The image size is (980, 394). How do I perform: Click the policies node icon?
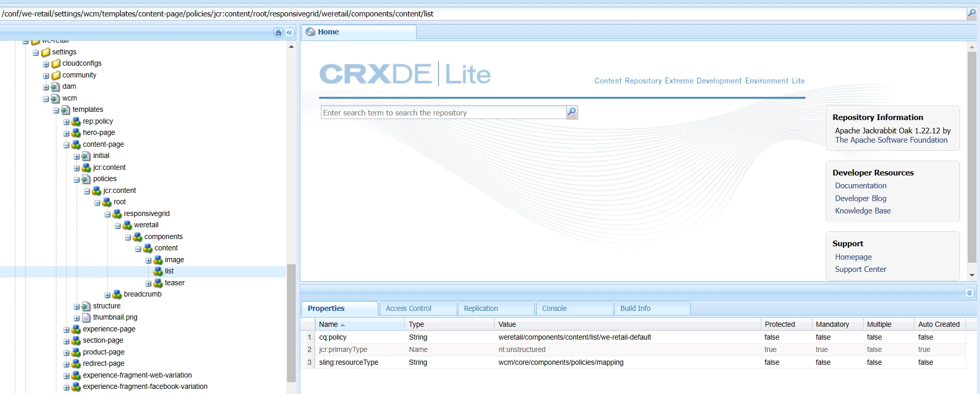pyautogui.click(x=86, y=179)
